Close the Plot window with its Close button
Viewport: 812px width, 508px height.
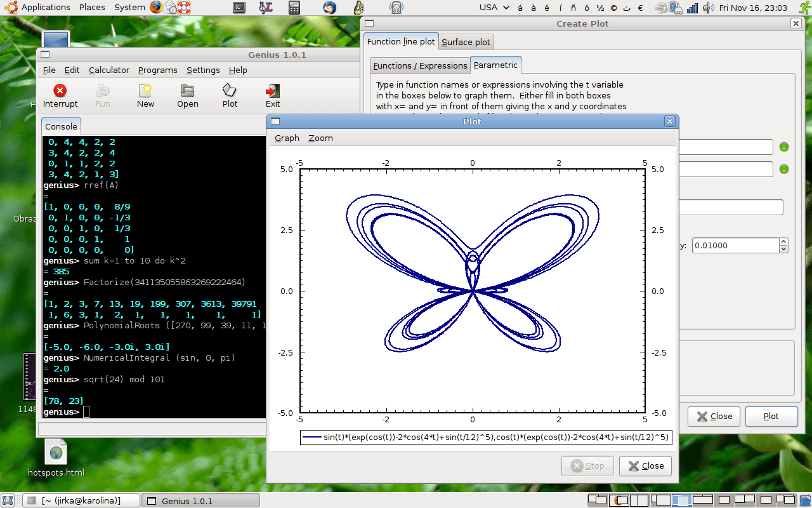point(645,465)
